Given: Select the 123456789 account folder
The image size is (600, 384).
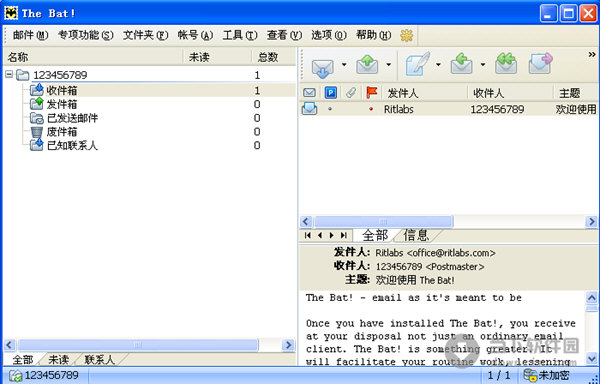Looking at the screenshot, I should click(x=60, y=75).
